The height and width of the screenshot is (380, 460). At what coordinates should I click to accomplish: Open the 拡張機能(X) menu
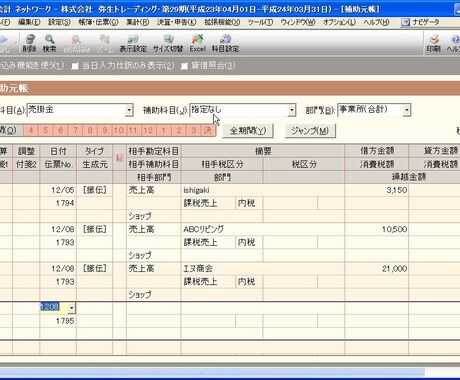(x=222, y=22)
